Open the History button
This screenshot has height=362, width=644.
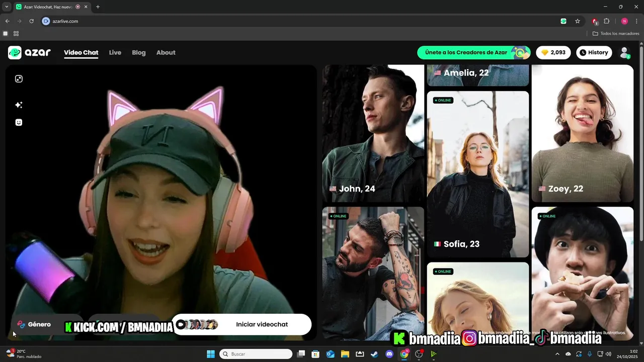(594, 52)
